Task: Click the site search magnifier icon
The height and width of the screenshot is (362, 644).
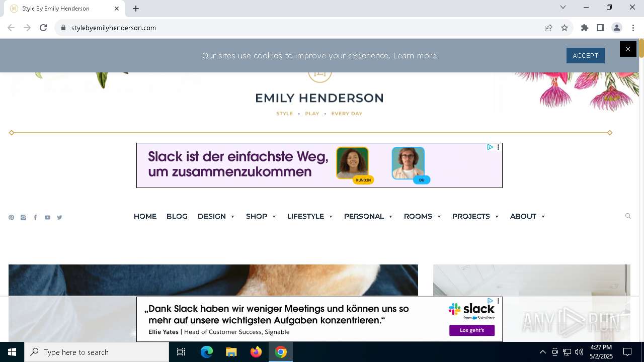Action: [x=628, y=216]
